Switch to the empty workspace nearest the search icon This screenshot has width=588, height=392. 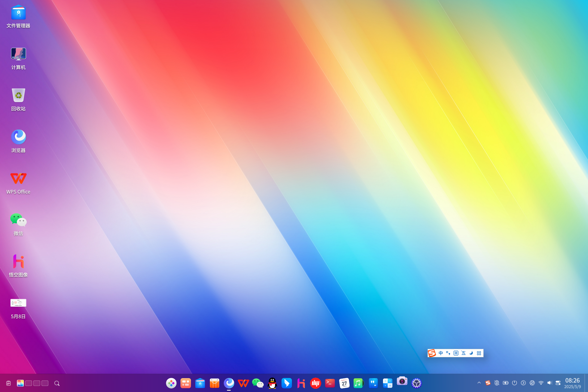45,383
